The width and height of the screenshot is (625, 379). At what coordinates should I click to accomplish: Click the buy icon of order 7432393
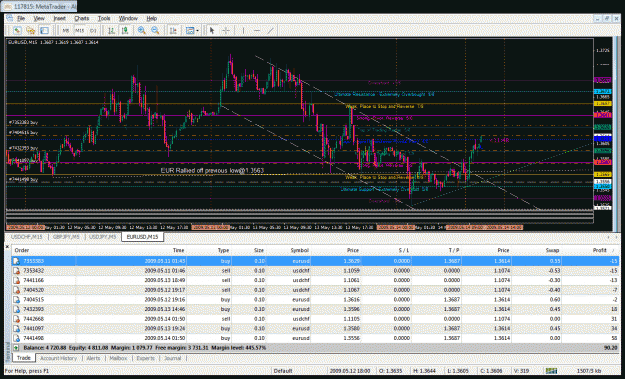(x=16, y=309)
